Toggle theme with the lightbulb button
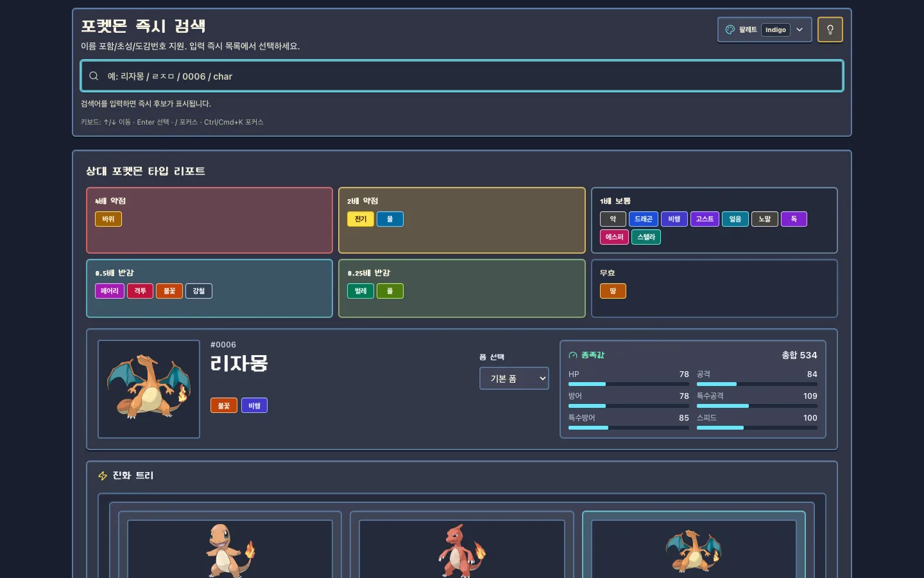This screenshot has width=924, height=578. (830, 30)
